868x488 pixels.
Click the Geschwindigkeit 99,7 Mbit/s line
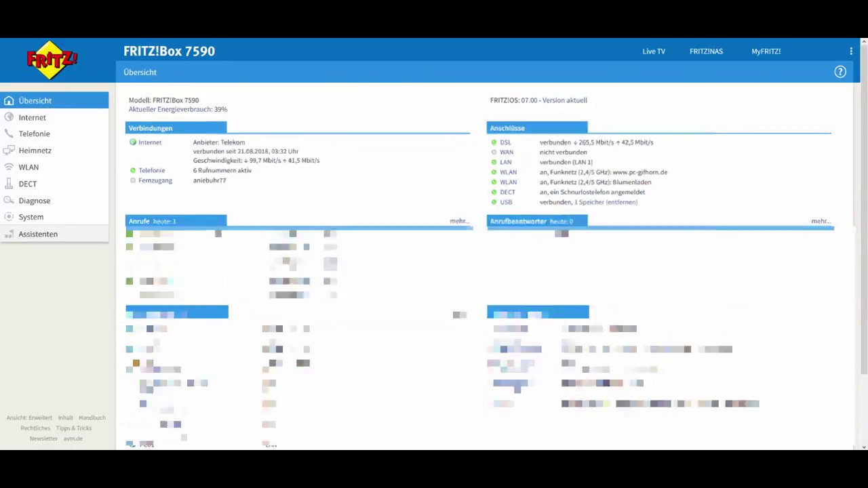pos(256,161)
